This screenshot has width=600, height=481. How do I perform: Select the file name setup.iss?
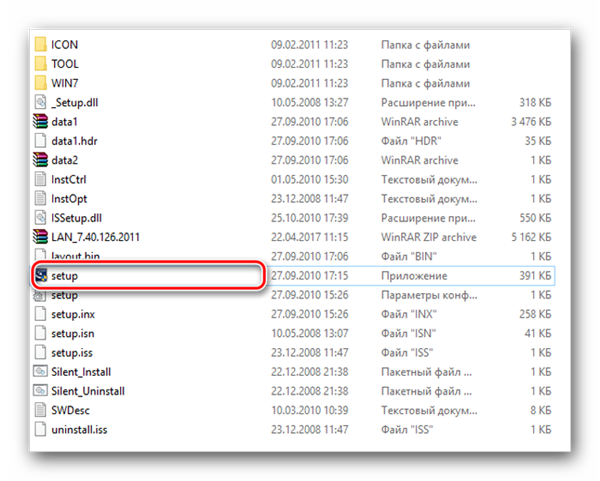coord(72,352)
